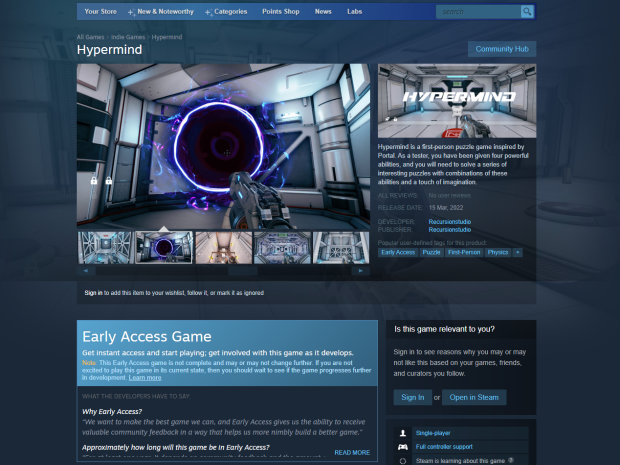This screenshot has width=620, height=465.
Task: Click the 'Steam is learning about this game' text
Action: [460, 461]
